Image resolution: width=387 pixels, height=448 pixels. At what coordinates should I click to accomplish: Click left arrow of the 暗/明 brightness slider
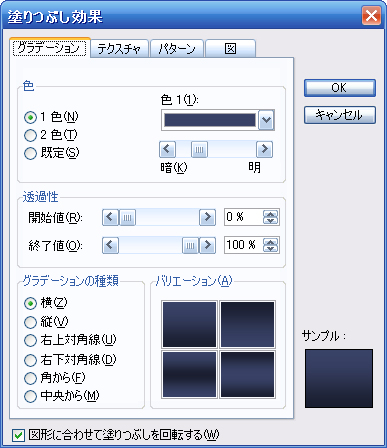[167, 149]
